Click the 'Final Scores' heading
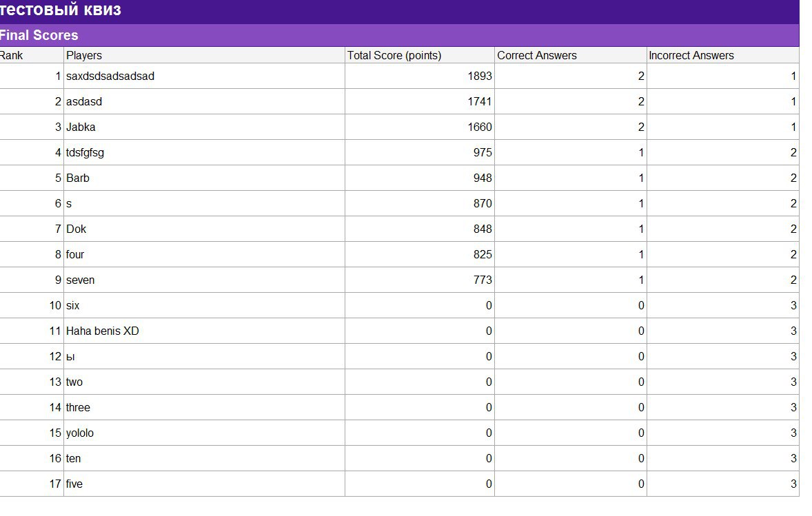This screenshot has width=812, height=516. (x=39, y=35)
